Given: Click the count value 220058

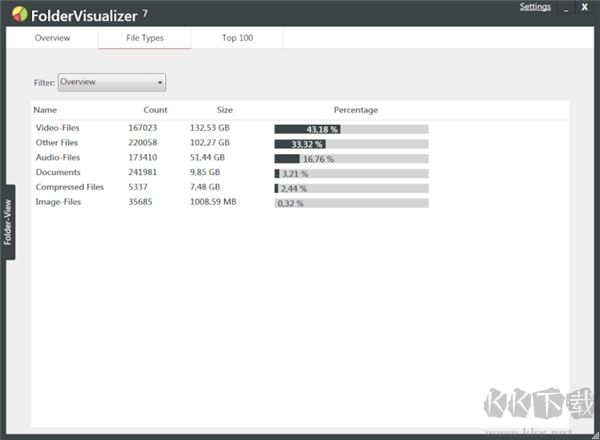Looking at the screenshot, I should [x=142, y=143].
